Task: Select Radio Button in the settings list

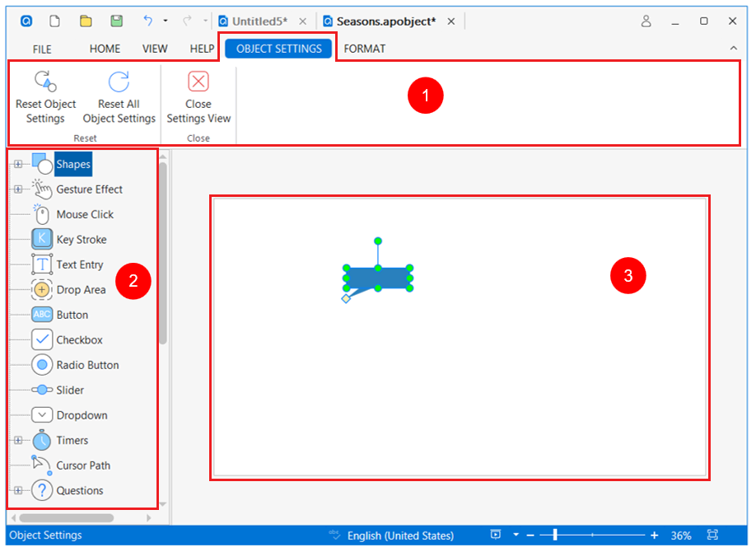Action: (87, 365)
